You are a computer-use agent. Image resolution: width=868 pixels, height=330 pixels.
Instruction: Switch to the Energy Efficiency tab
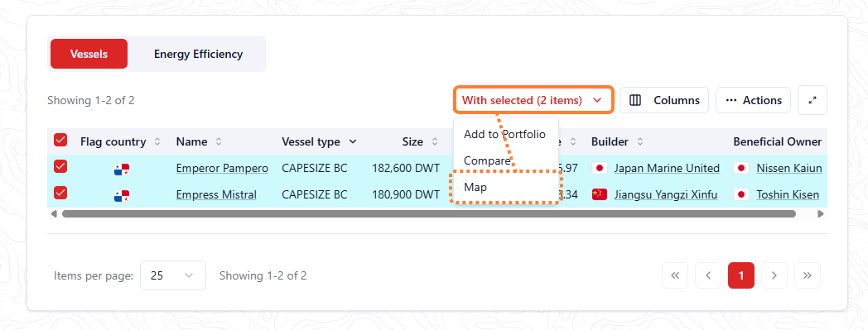[198, 54]
